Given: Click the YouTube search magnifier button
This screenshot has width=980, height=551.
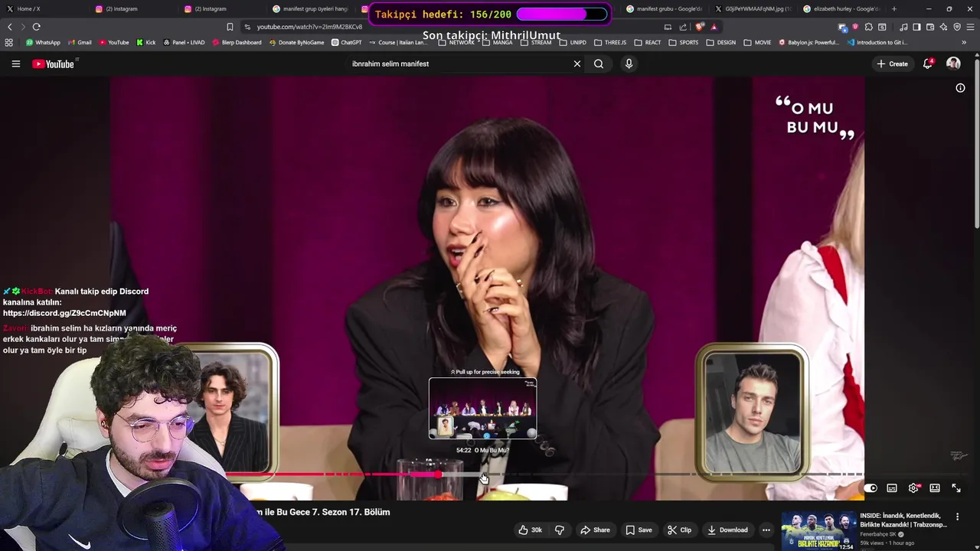Looking at the screenshot, I should pyautogui.click(x=599, y=64).
